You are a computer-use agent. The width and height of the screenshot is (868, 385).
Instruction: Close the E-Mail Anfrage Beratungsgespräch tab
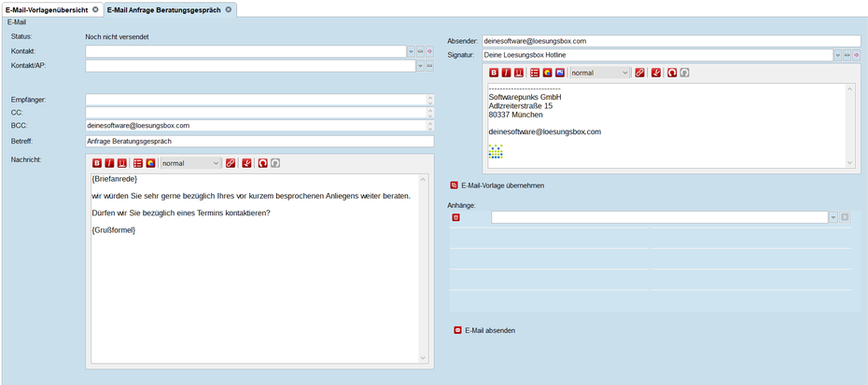[228, 10]
